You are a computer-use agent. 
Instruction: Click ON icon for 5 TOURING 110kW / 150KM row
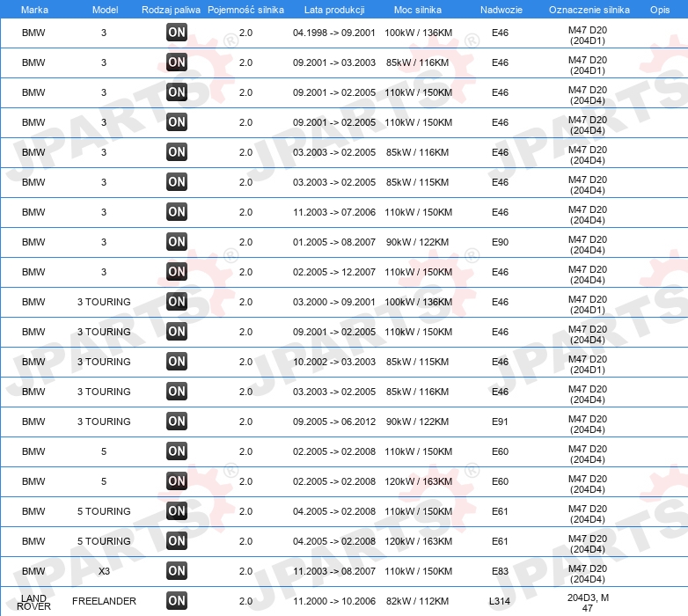coord(177,510)
